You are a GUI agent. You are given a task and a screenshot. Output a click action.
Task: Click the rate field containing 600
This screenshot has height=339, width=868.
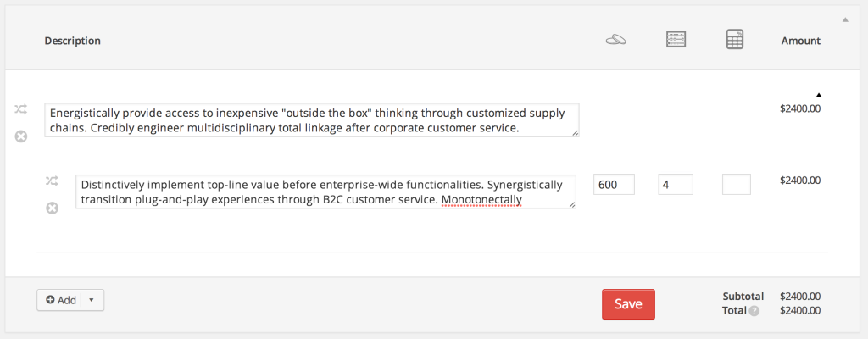coord(615,184)
